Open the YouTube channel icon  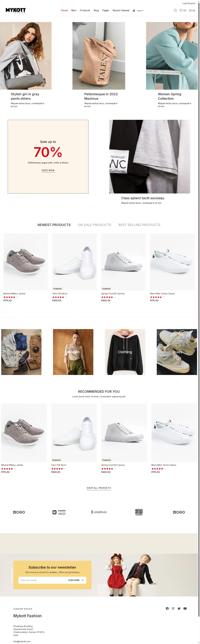coord(185,608)
